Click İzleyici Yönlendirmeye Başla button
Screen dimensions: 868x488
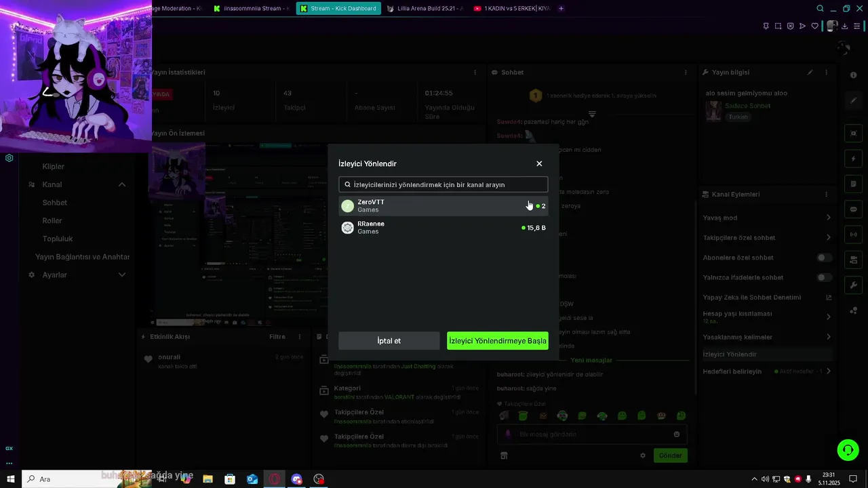coord(498,341)
